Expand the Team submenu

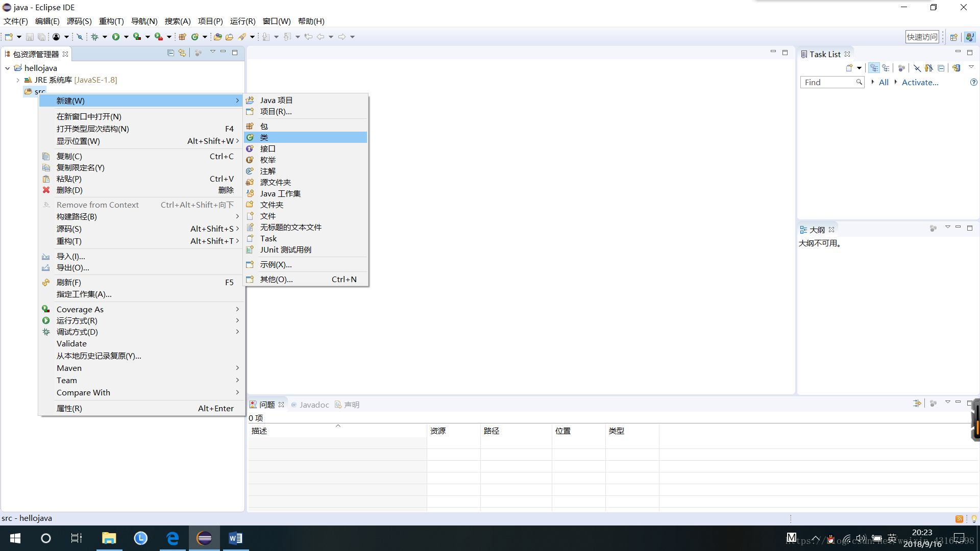coord(141,380)
